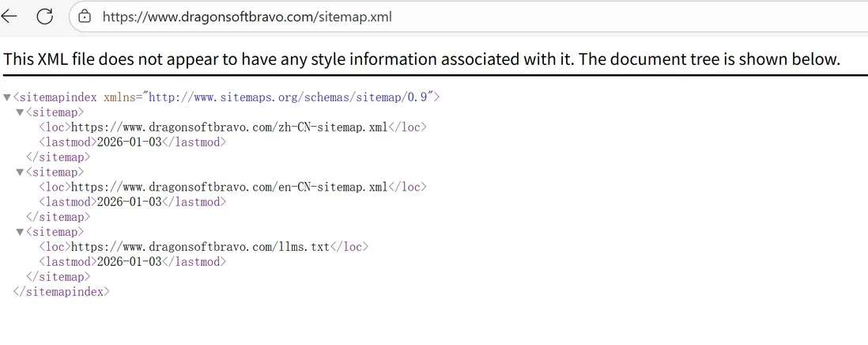
Task: Click the lastmod date under llms.txt
Action: click(x=129, y=262)
